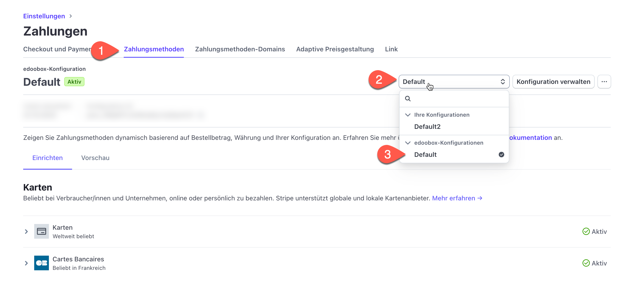Expand the Karten payment method row
Viewport: 644px width, 293px height.
26,232
